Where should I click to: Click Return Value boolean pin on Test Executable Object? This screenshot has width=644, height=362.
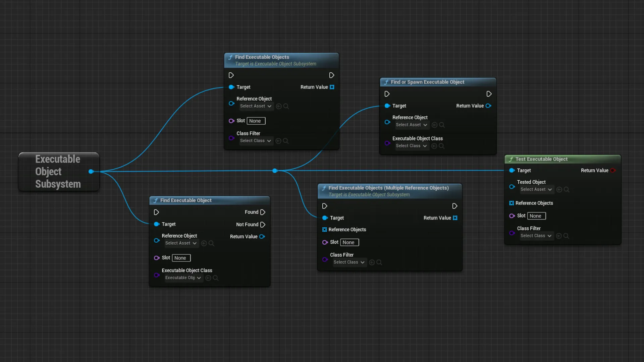[613, 170]
